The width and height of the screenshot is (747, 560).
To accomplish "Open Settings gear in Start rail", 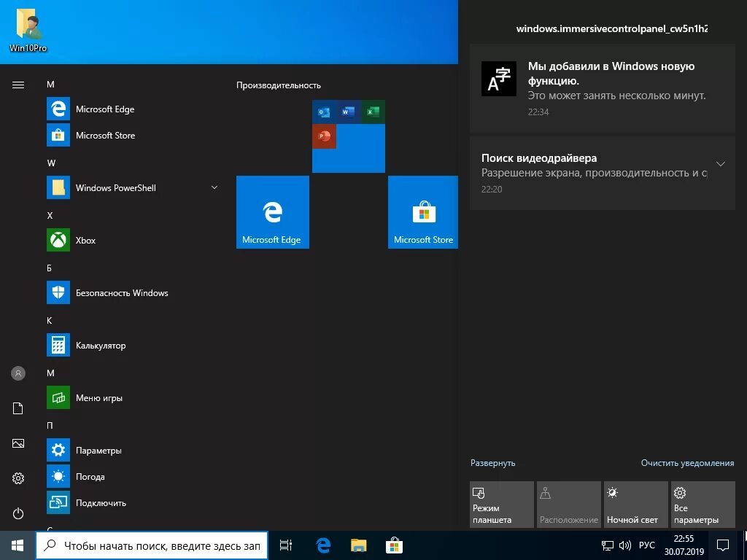I will click(18, 478).
